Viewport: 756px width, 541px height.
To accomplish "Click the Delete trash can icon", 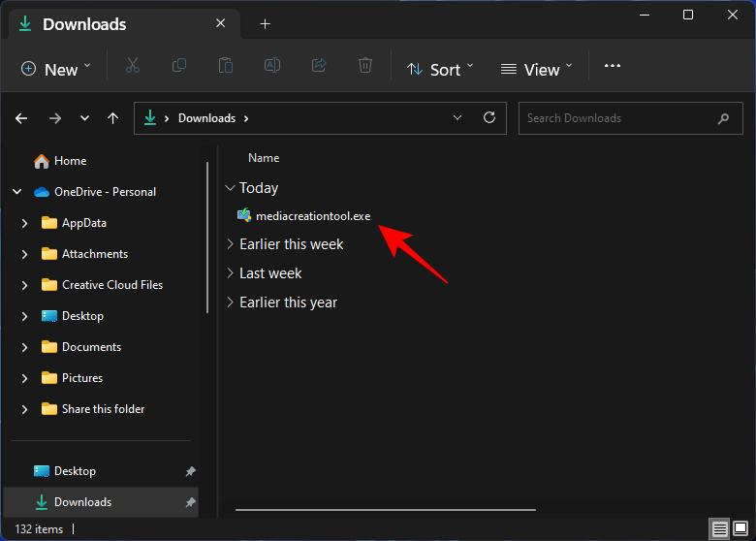I will click(x=365, y=66).
